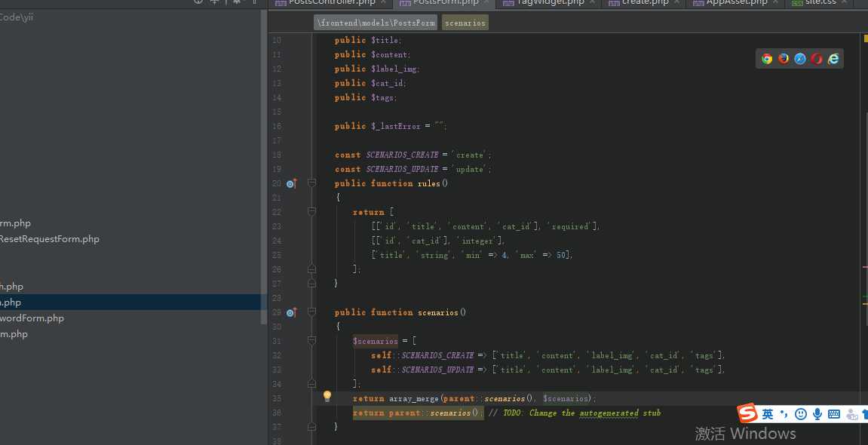The image size is (868, 445).
Task: Select the h.php entry in project tree
Action: click(11, 287)
